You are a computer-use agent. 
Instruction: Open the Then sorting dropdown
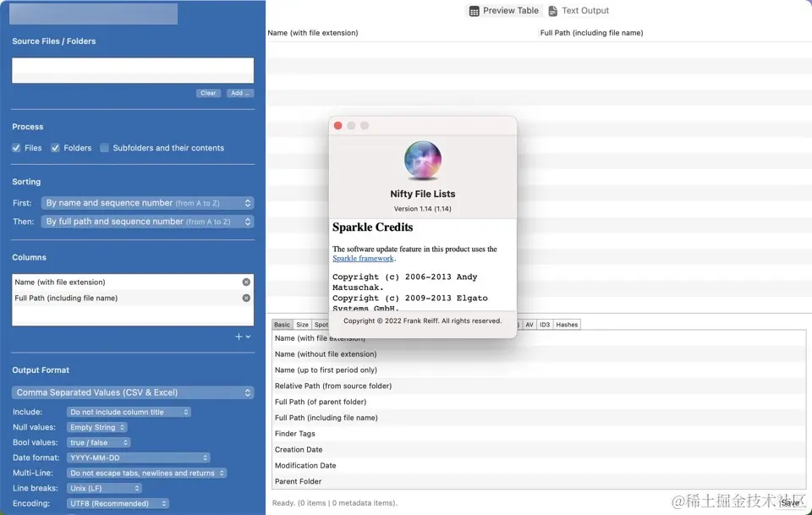(x=147, y=222)
